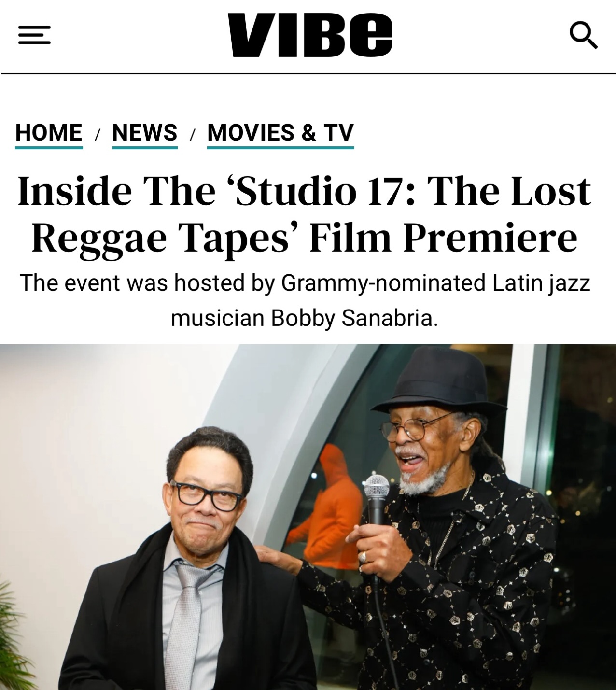Click the name Bobby Sanabria in the subtitle
Viewport: 616px width, 690px height.
(x=354, y=318)
